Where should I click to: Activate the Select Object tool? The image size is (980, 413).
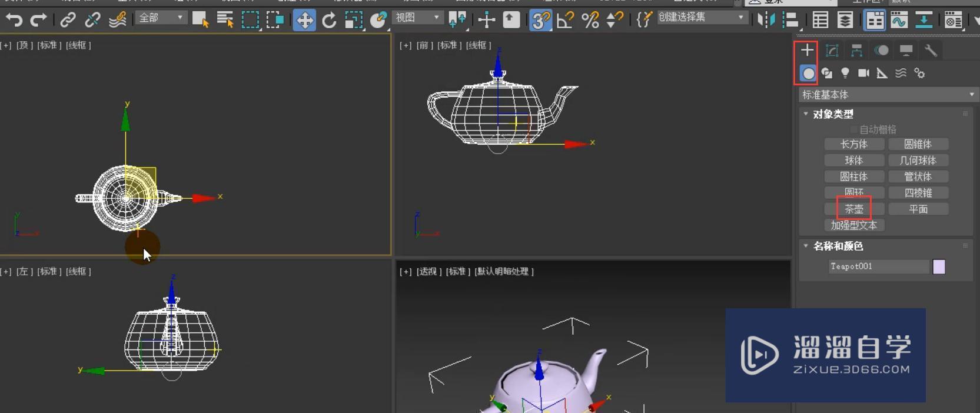point(200,20)
